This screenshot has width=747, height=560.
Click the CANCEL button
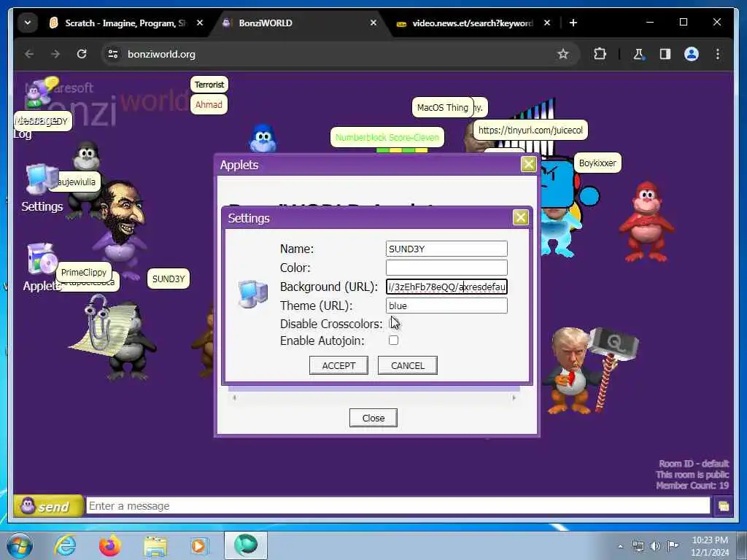(407, 365)
